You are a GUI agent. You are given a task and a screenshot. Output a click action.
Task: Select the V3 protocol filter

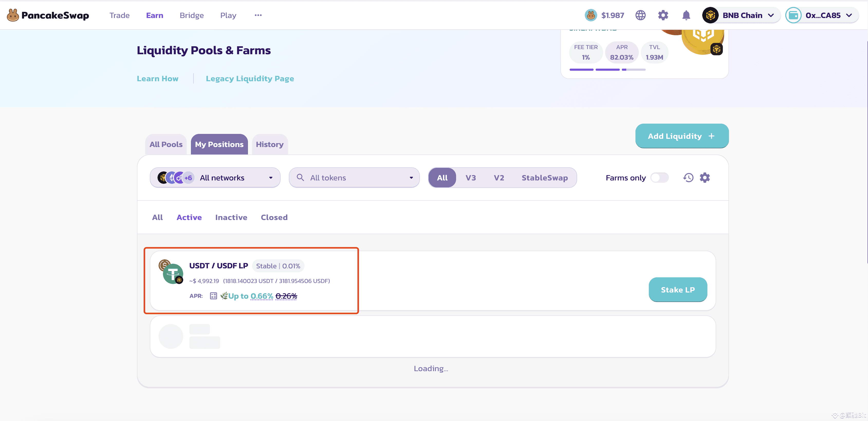pyautogui.click(x=470, y=178)
